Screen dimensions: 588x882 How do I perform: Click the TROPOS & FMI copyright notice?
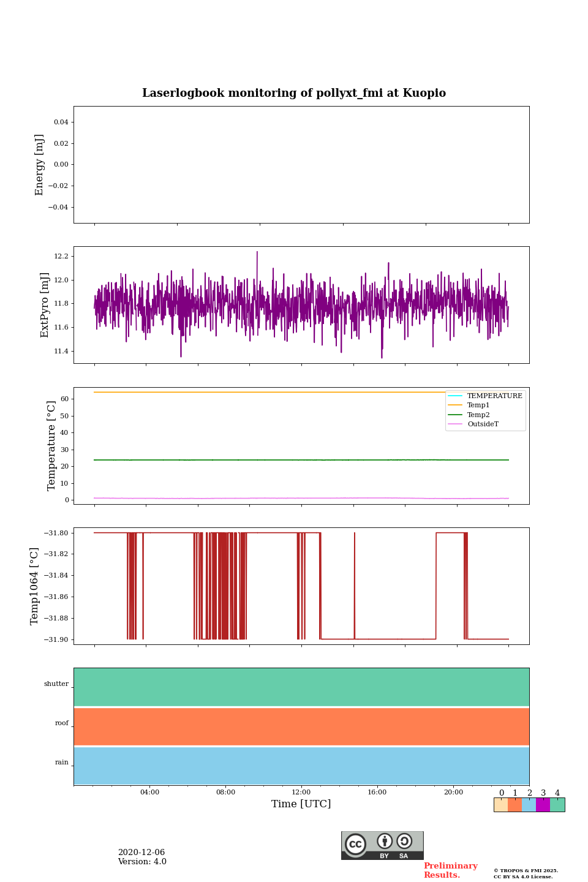pos(526,873)
